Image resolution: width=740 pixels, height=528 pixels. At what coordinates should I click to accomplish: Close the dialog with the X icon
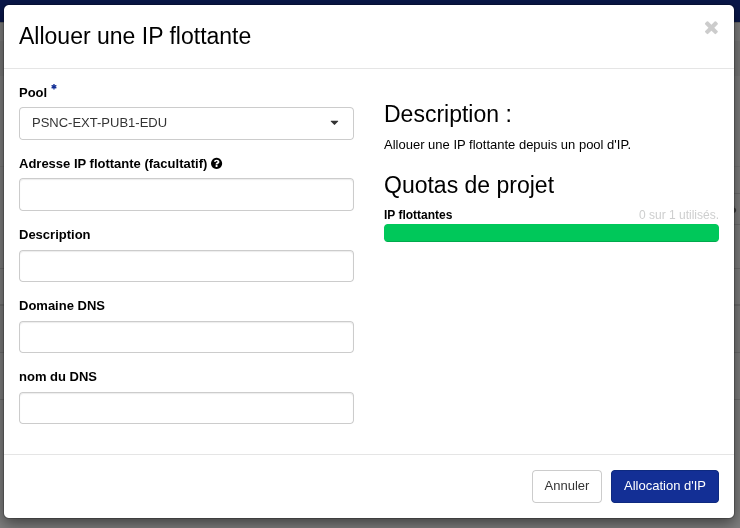click(711, 28)
